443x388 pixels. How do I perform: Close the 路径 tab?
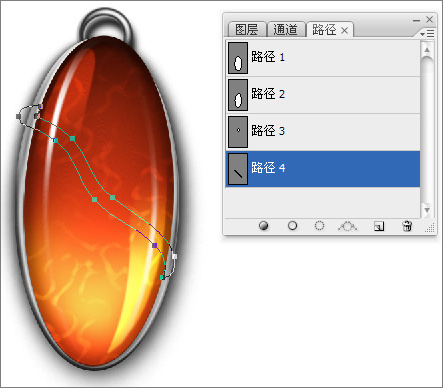[x=345, y=31]
